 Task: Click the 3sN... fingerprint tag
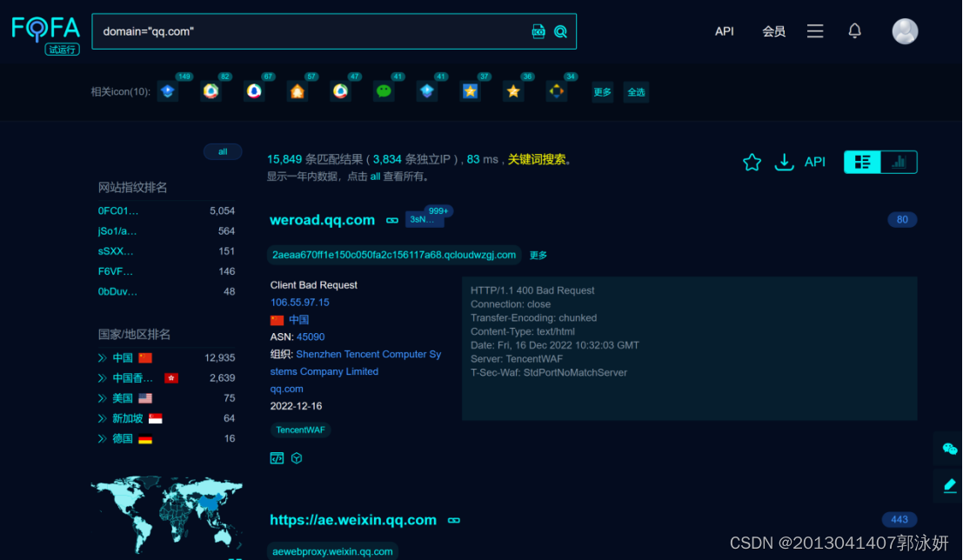pyautogui.click(x=424, y=220)
